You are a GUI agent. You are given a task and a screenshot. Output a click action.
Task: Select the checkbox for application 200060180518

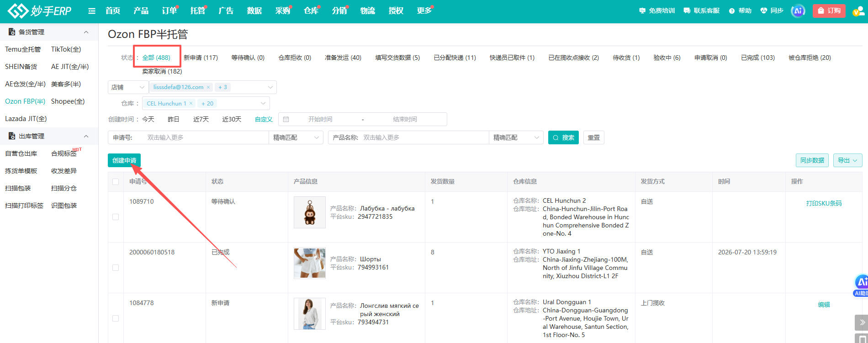[116, 268]
